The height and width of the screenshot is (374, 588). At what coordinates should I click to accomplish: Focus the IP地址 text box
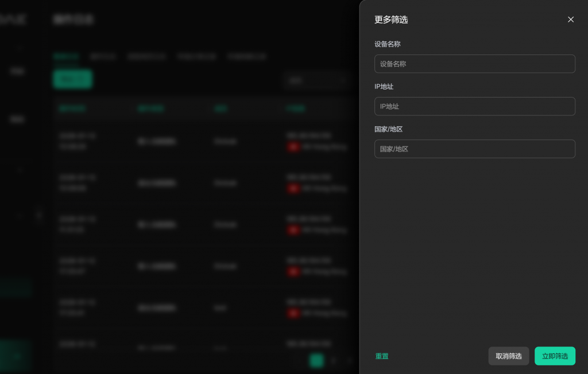(x=474, y=106)
